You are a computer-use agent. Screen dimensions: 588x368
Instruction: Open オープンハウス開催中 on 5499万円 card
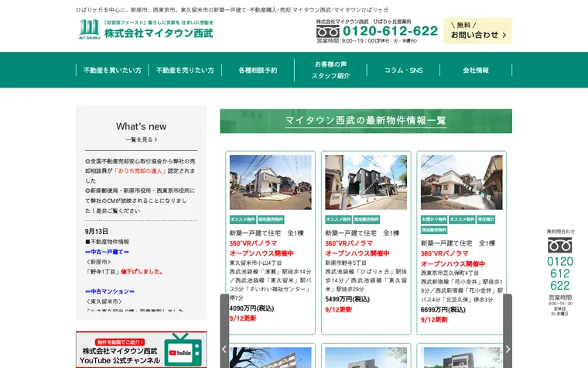click(x=357, y=253)
